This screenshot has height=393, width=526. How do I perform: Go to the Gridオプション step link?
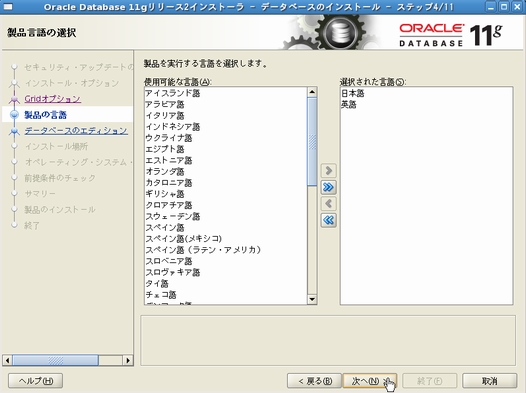pyautogui.click(x=53, y=99)
